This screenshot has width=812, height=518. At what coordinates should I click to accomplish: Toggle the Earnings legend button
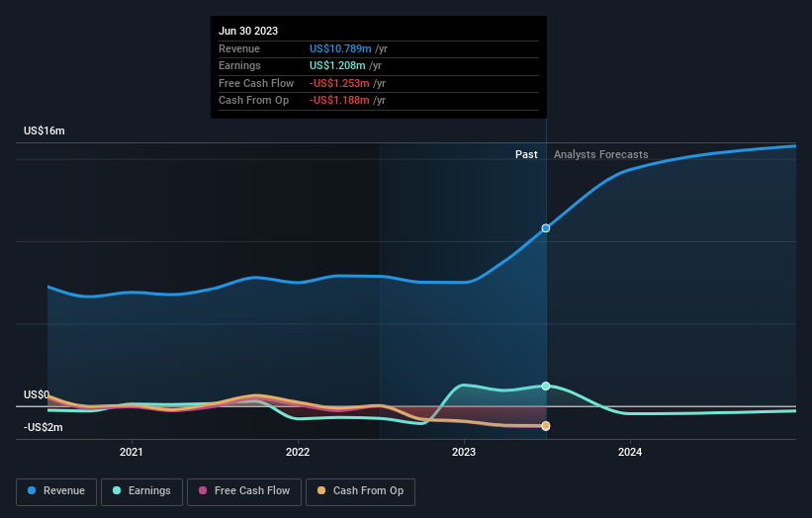coord(141,491)
